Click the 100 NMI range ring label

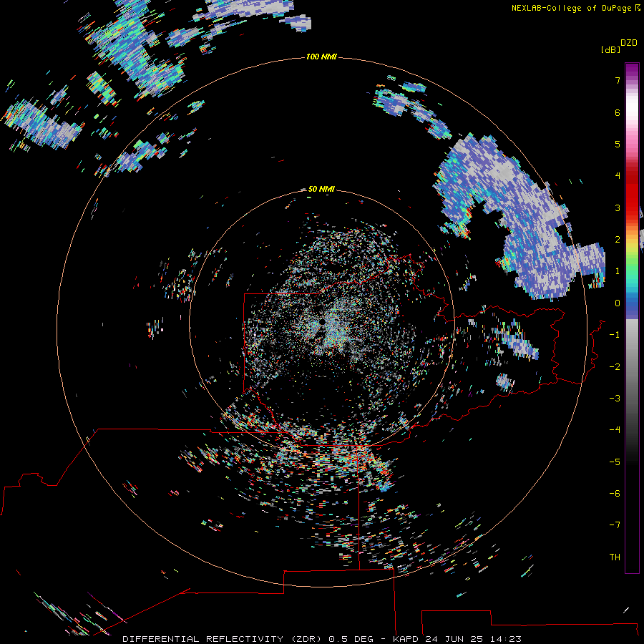[x=321, y=57]
